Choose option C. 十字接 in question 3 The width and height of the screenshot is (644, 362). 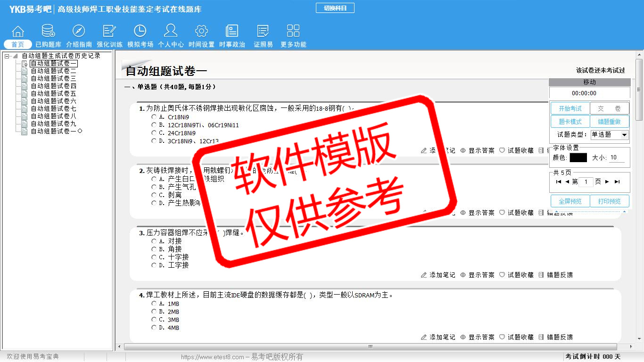[x=154, y=257]
